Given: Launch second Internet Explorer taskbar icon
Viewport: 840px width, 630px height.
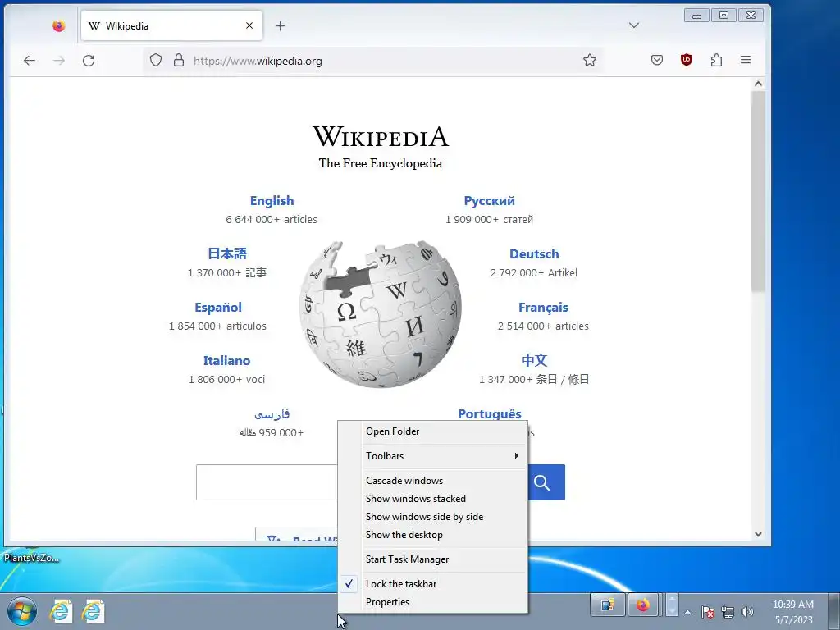Looking at the screenshot, I should [x=94, y=611].
